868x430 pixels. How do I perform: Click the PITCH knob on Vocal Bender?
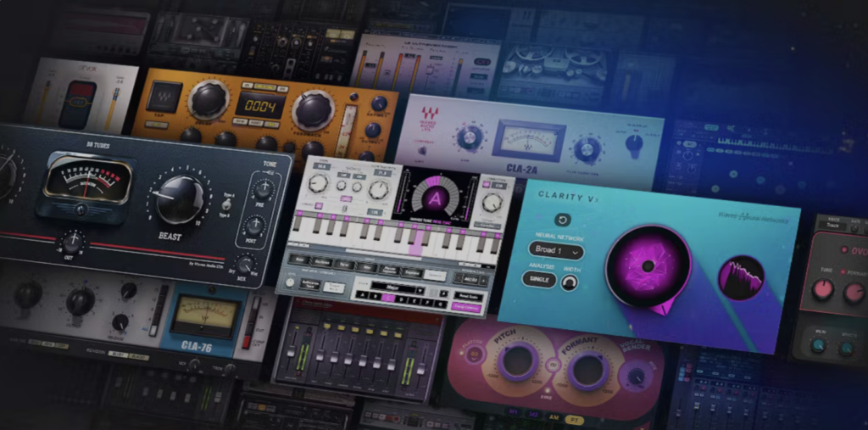tap(518, 360)
